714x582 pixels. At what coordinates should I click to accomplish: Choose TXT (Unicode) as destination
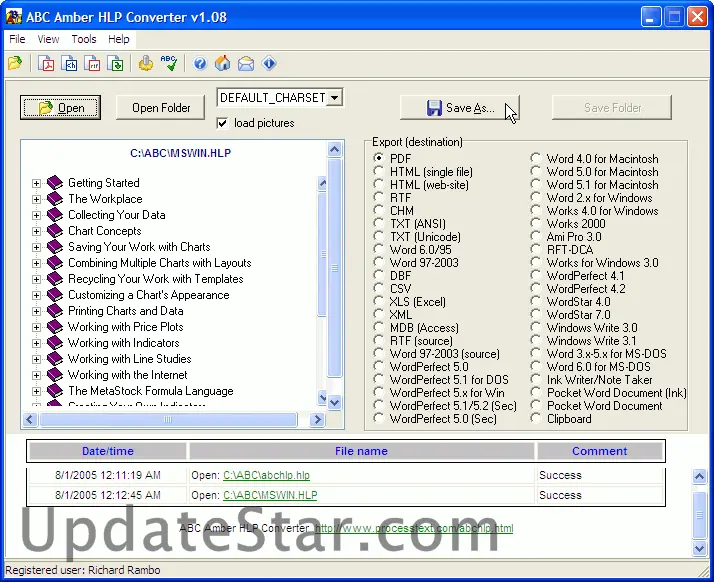(x=378, y=236)
